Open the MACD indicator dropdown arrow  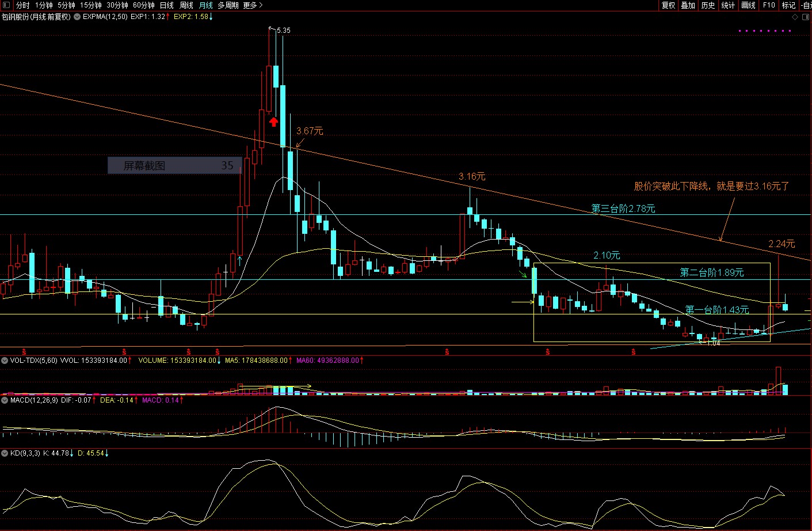coord(5,400)
